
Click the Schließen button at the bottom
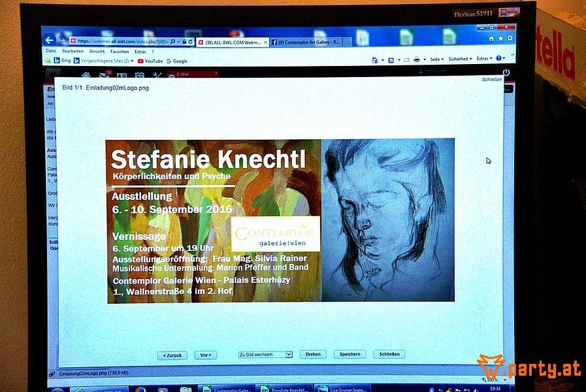pos(389,354)
